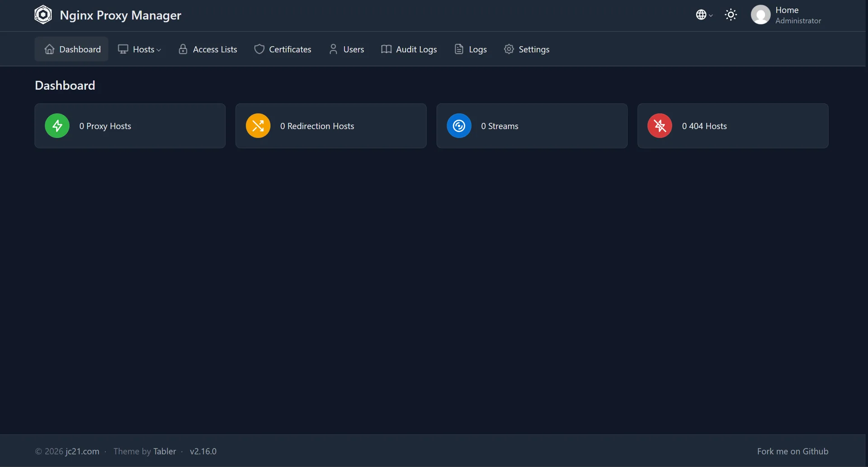The height and width of the screenshot is (467, 868).
Task: Click the v2.16.0 version link
Action: point(203,451)
